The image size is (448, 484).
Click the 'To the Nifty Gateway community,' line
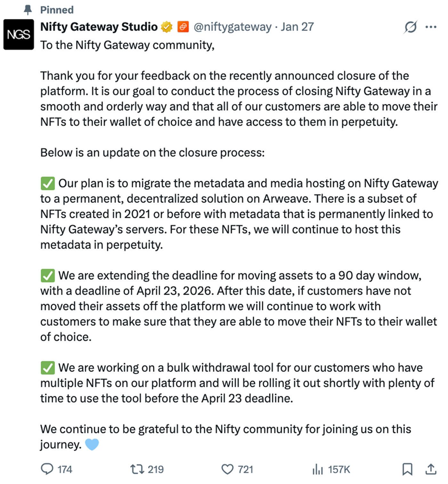click(127, 45)
